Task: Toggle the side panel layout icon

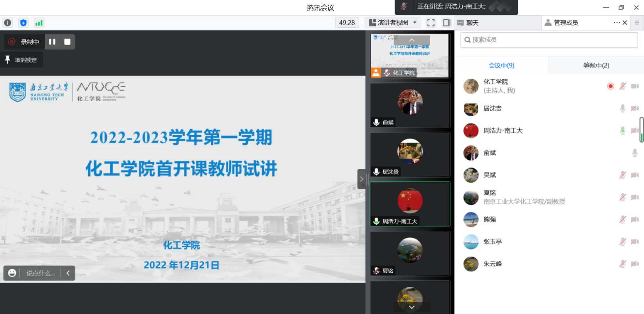Action: [446, 23]
